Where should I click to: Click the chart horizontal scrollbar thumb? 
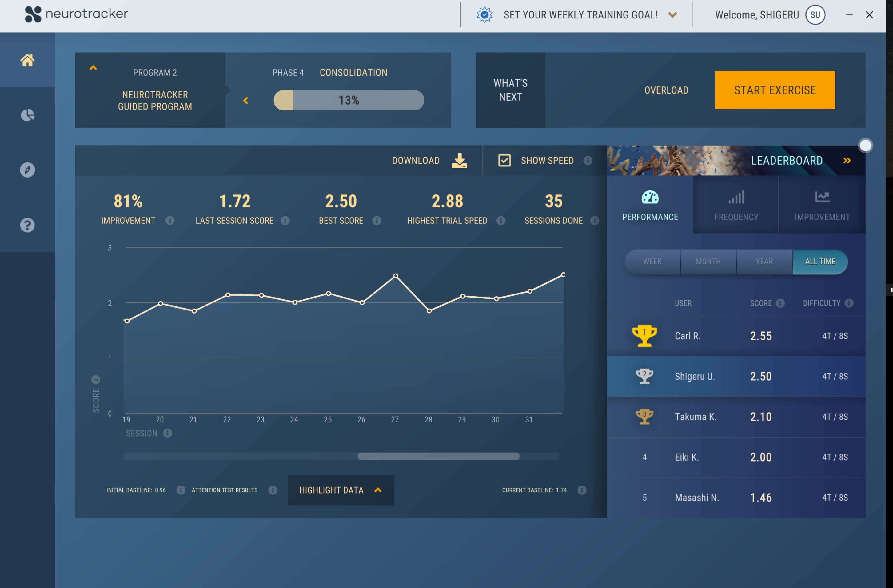(x=438, y=456)
